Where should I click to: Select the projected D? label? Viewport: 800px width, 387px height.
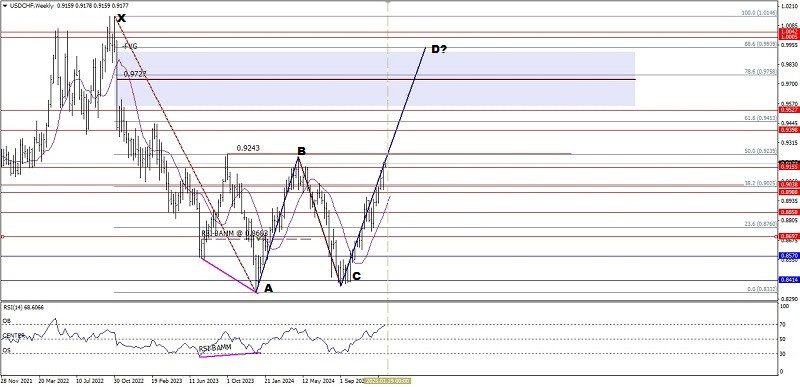[x=439, y=49]
